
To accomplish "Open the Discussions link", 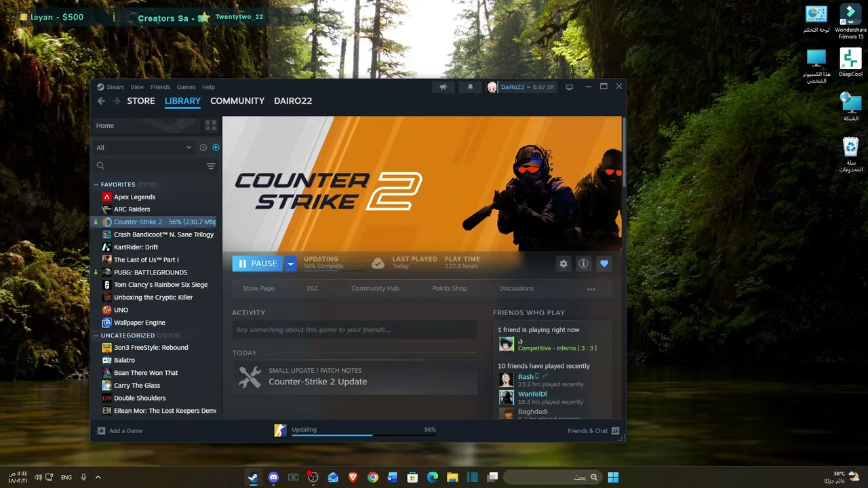I will pyautogui.click(x=517, y=289).
